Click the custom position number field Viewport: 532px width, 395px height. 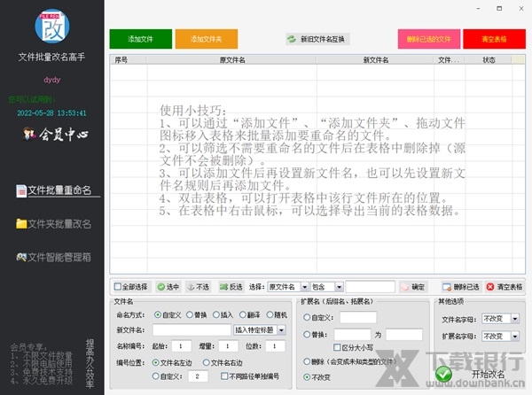pos(198,376)
